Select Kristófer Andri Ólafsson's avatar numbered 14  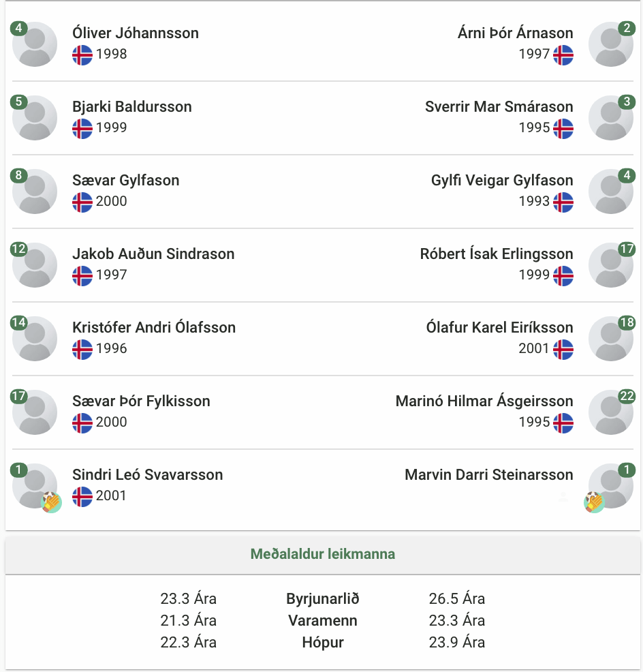[x=35, y=339]
